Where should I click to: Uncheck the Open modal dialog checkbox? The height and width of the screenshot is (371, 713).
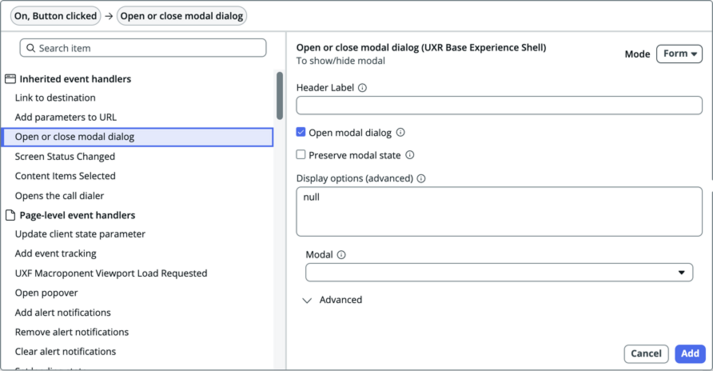click(x=301, y=132)
